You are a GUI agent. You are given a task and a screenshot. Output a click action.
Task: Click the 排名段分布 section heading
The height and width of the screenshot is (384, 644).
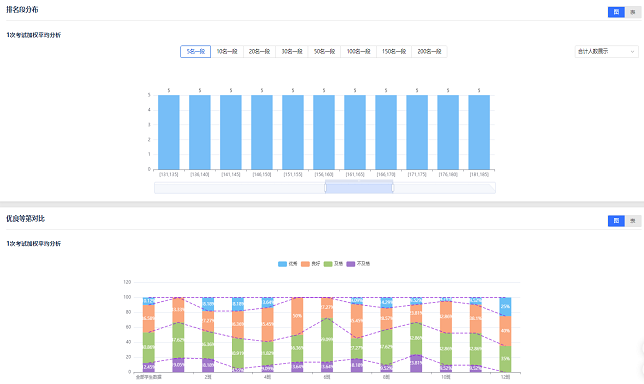click(x=22, y=9)
